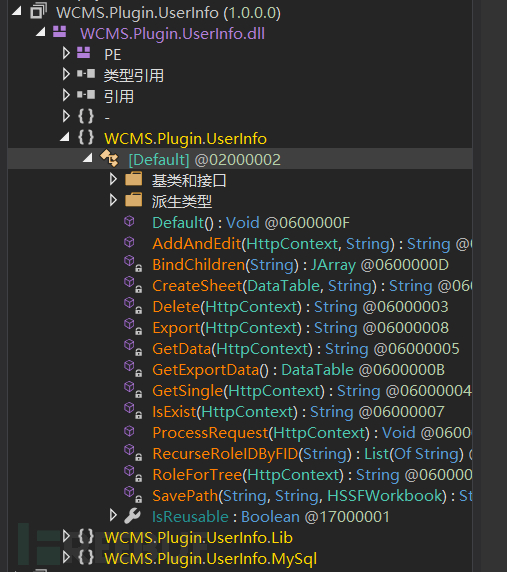Click the private method icon of IsExist
The height and width of the screenshot is (572, 507).
pyautogui.click(x=133, y=410)
